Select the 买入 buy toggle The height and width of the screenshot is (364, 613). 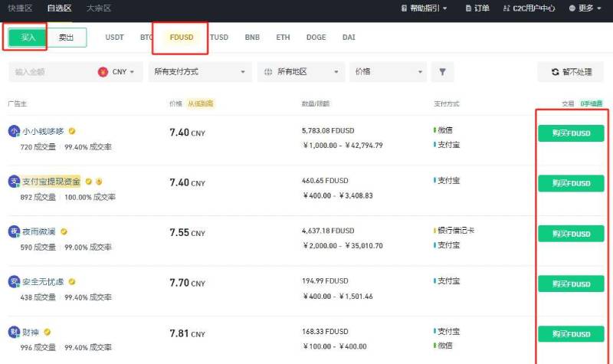pos(28,38)
